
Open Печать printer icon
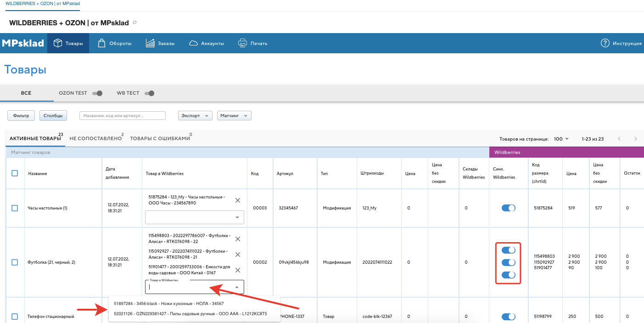click(x=242, y=43)
